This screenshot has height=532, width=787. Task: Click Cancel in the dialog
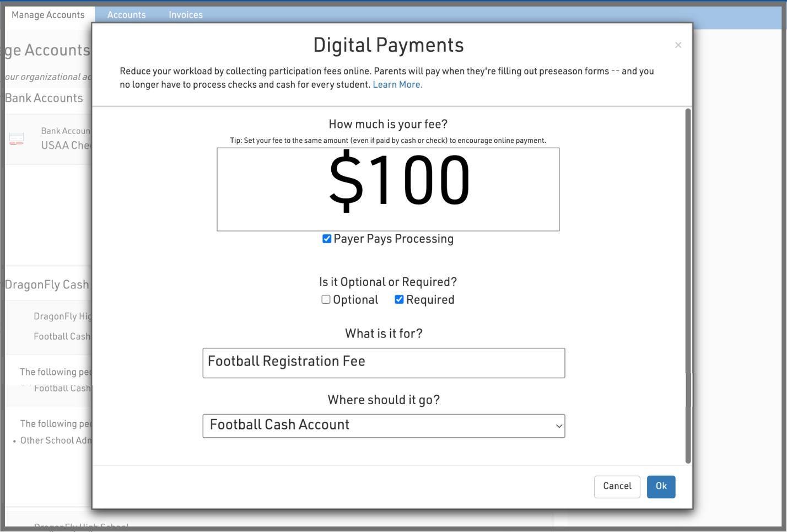[x=617, y=486]
